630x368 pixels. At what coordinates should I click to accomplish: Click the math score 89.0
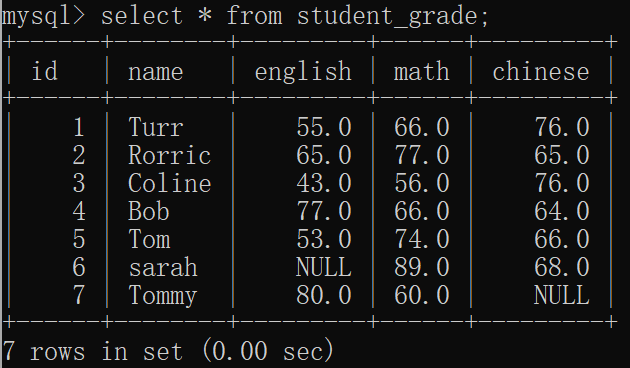[421, 267]
